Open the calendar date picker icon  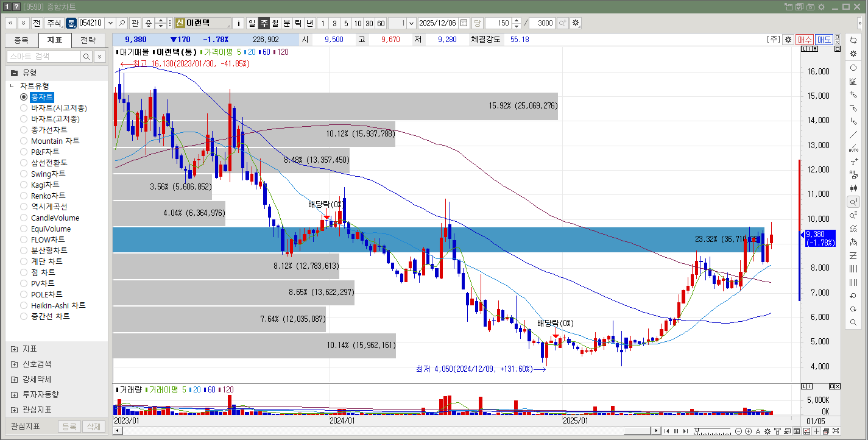[x=464, y=23]
